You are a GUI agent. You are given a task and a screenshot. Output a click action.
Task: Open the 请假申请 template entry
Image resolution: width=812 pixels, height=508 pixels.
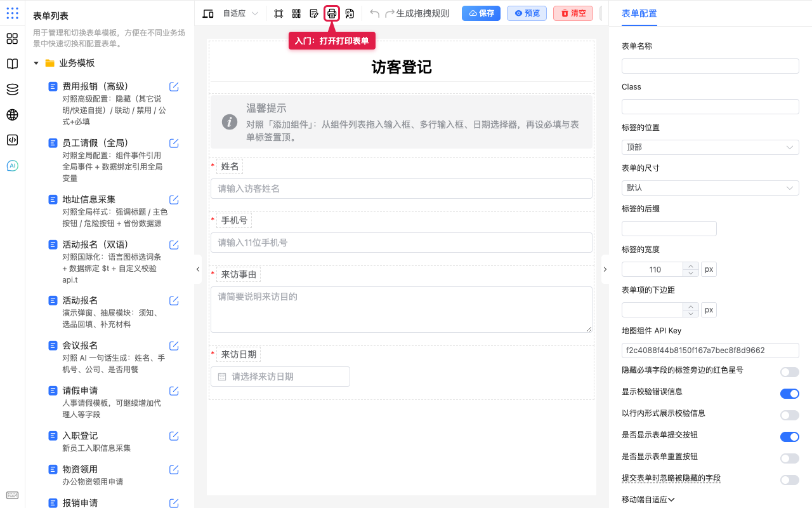[x=80, y=391]
